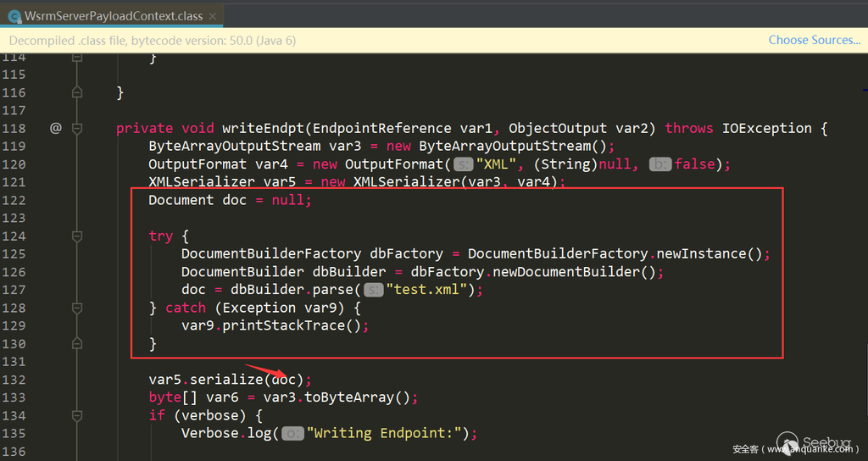
Task: Fold the if (verbose) block at line 134
Action: click(77, 415)
